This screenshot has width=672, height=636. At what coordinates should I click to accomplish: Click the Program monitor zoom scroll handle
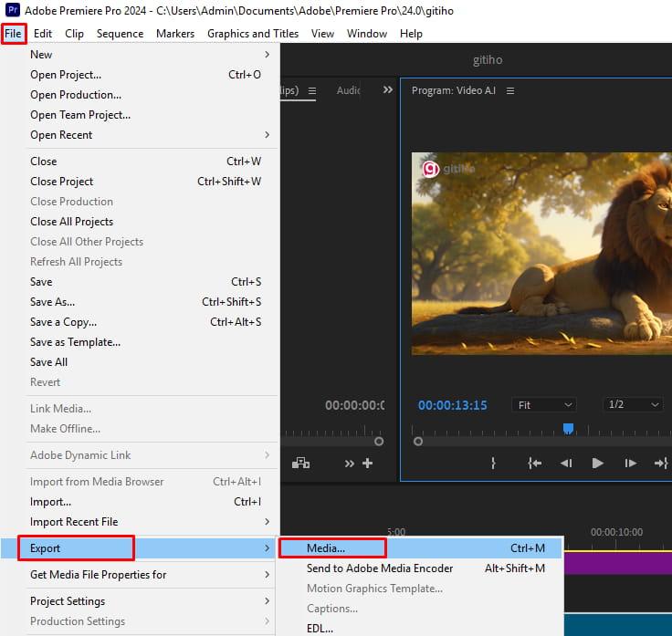click(418, 441)
